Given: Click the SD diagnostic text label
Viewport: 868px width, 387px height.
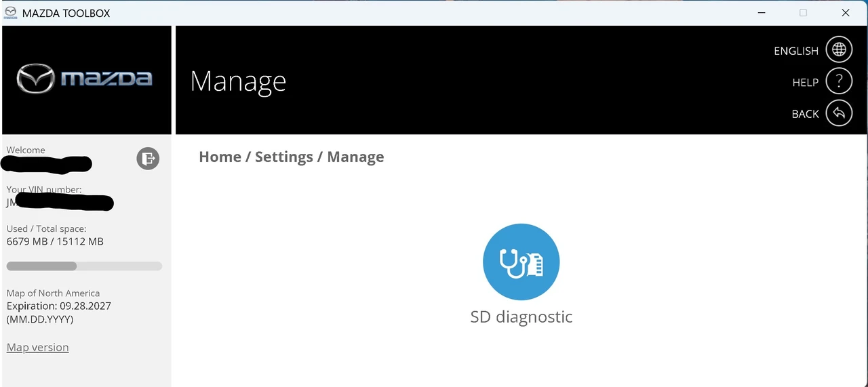Looking at the screenshot, I should click(x=521, y=317).
